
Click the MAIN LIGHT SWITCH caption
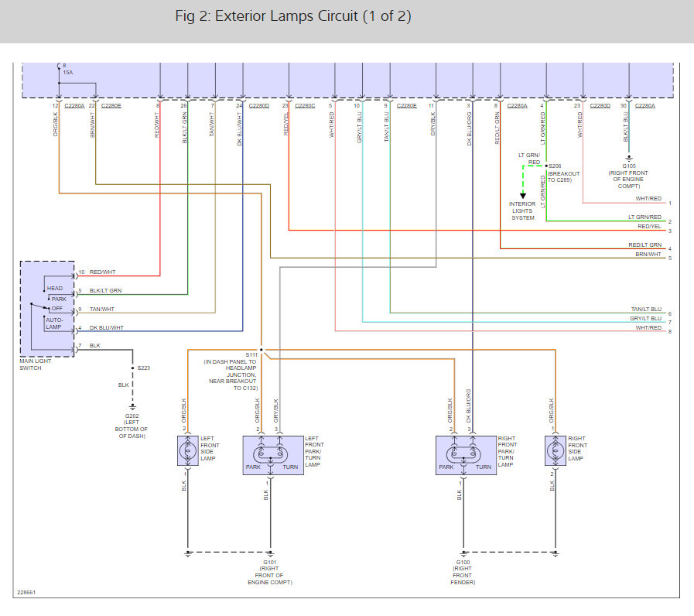36,364
